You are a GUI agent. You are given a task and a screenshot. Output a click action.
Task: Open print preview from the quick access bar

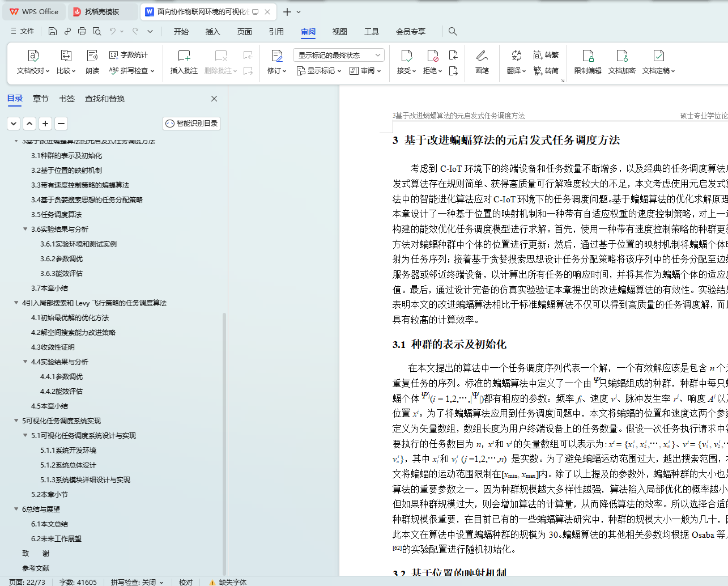coord(97,31)
